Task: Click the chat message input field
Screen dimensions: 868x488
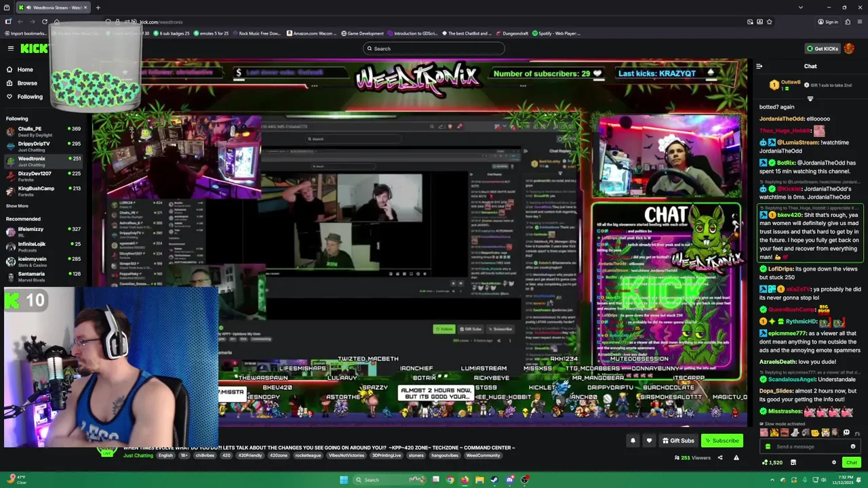Action: (810, 447)
